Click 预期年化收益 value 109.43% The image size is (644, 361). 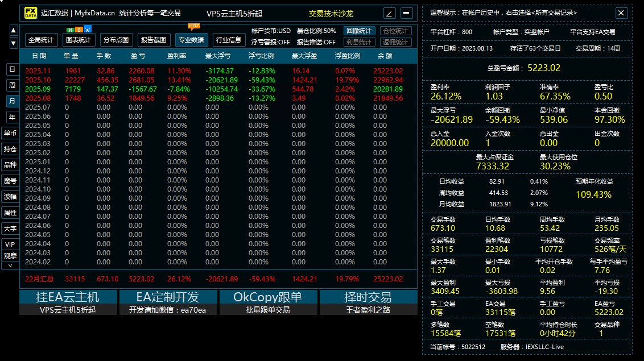(594, 194)
